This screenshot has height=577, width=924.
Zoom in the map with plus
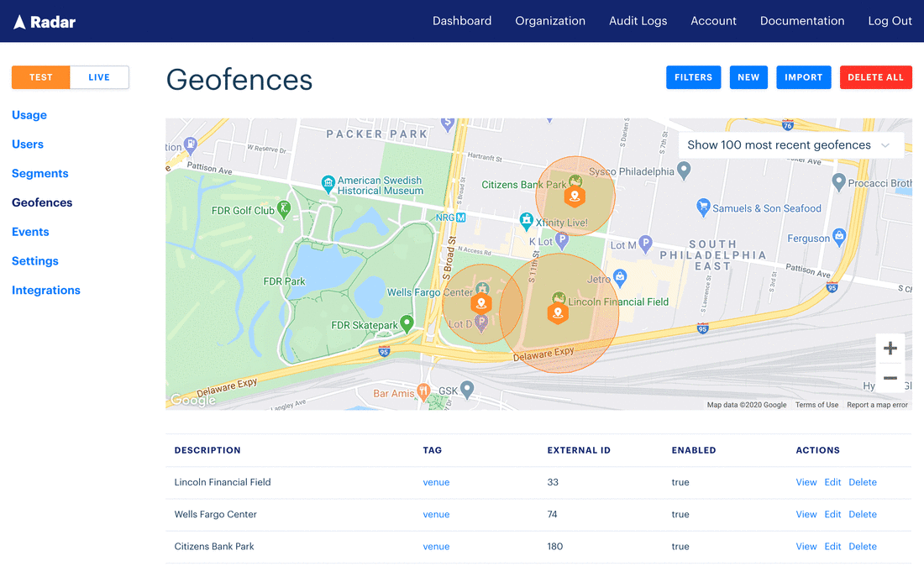click(890, 349)
